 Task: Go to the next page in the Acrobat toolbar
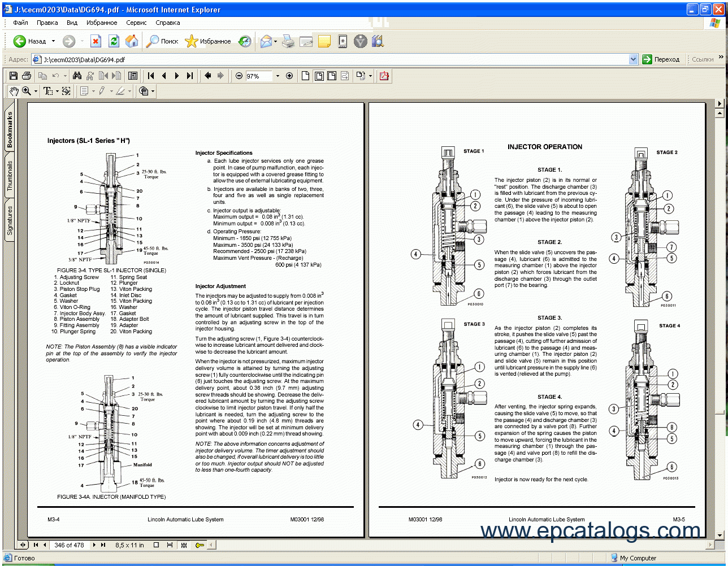coord(177,76)
